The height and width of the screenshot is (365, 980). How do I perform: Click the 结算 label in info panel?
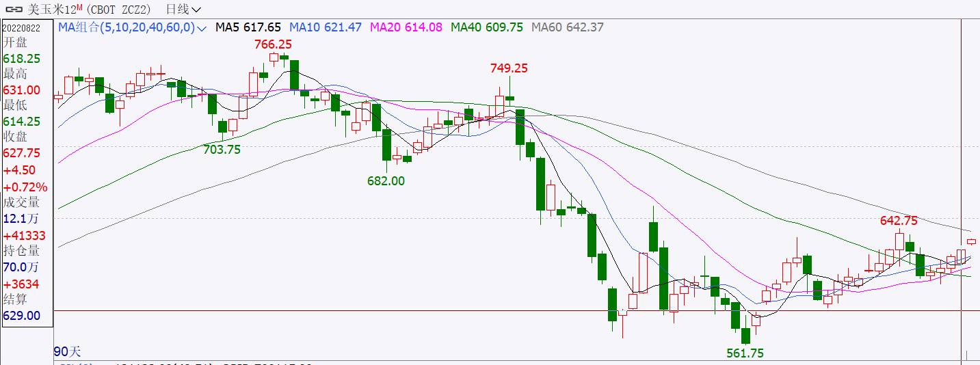(15, 300)
